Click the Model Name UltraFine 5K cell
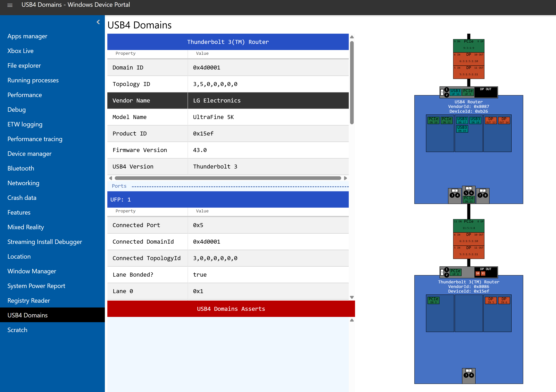The height and width of the screenshot is (392, 556). (x=268, y=117)
